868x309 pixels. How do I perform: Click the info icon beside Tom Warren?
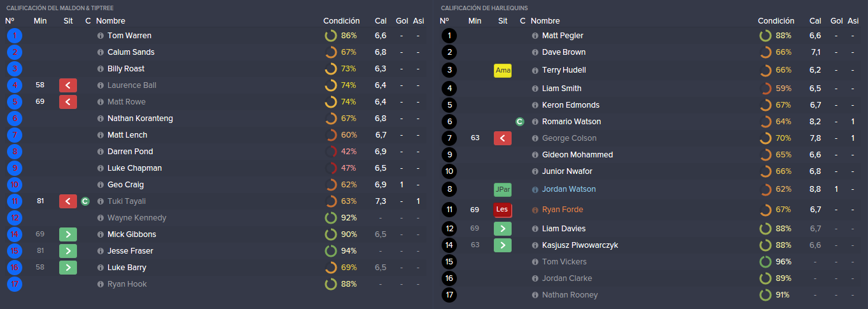click(101, 36)
